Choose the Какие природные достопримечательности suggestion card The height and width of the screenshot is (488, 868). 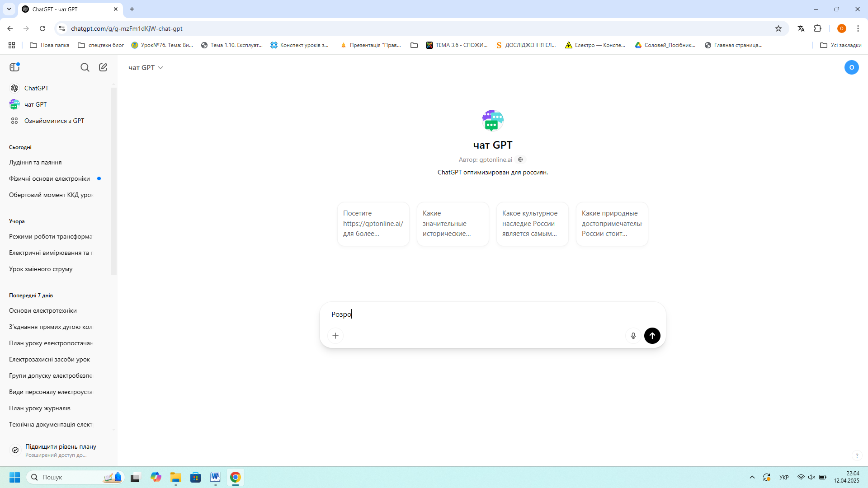coord(612,224)
